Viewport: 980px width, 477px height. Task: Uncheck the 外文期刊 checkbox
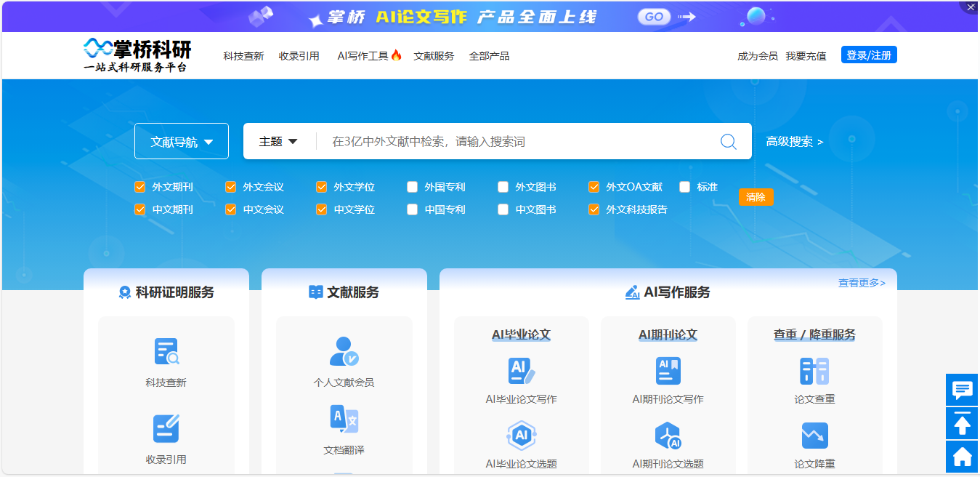pyautogui.click(x=140, y=187)
